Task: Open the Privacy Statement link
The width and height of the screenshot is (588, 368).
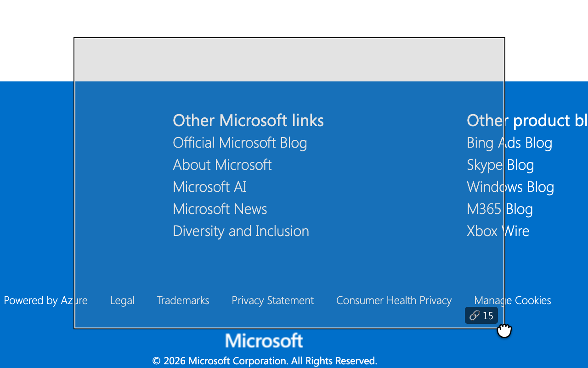Action: click(272, 300)
